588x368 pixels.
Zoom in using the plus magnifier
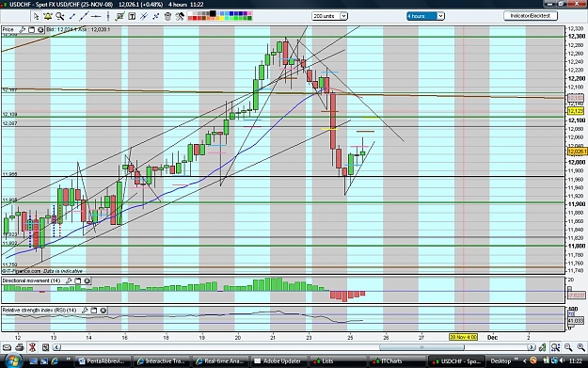(580, 347)
